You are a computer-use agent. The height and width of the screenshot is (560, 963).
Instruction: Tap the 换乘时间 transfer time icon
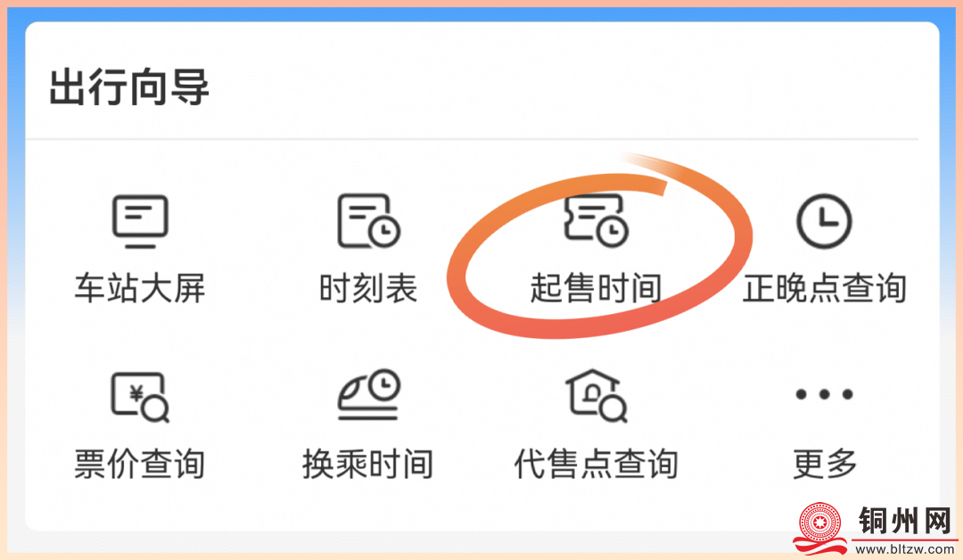click(x=368, y=394)
